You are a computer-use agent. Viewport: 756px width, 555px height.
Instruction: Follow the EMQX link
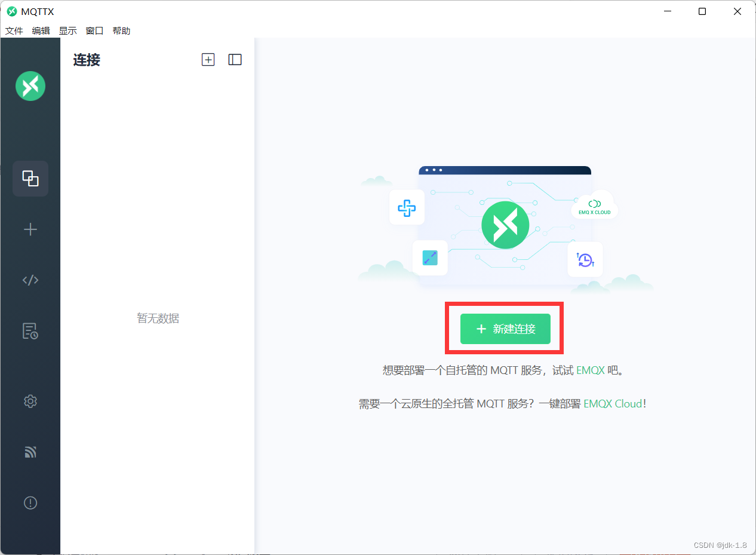pos(591,370)
